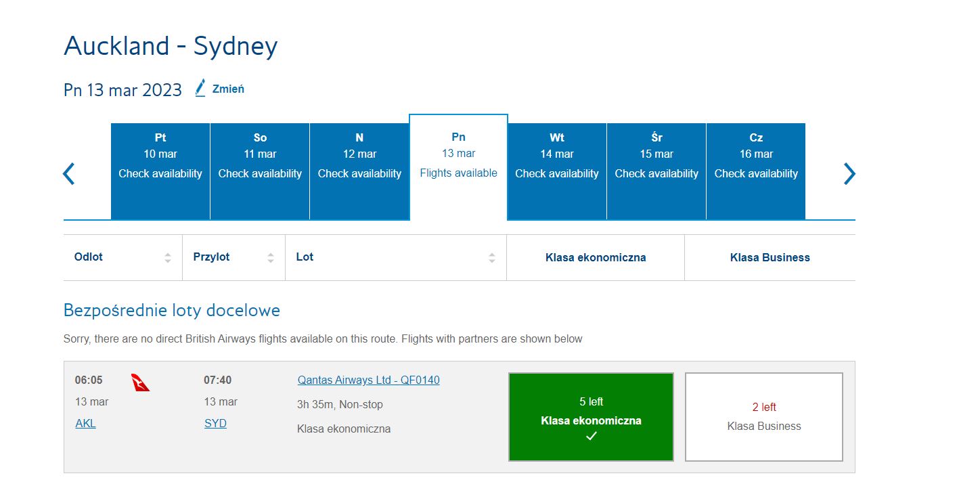Click the Klasa Business column header
The width and height of the screenshot is (980, 482).
(770, 257)
